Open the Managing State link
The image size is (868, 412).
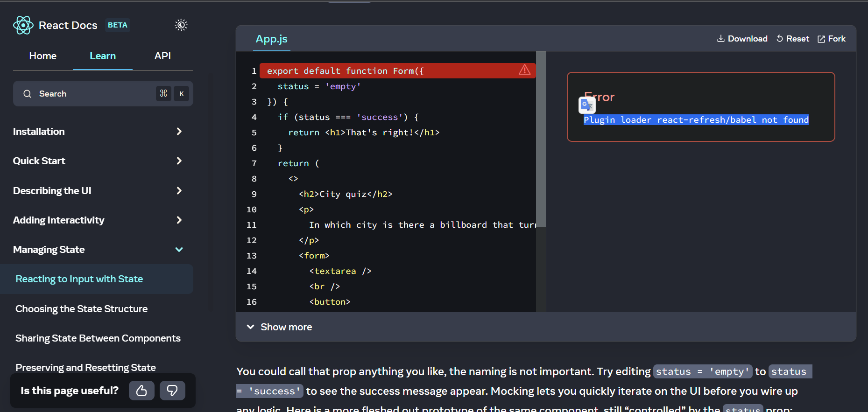(x=49, y=250)
